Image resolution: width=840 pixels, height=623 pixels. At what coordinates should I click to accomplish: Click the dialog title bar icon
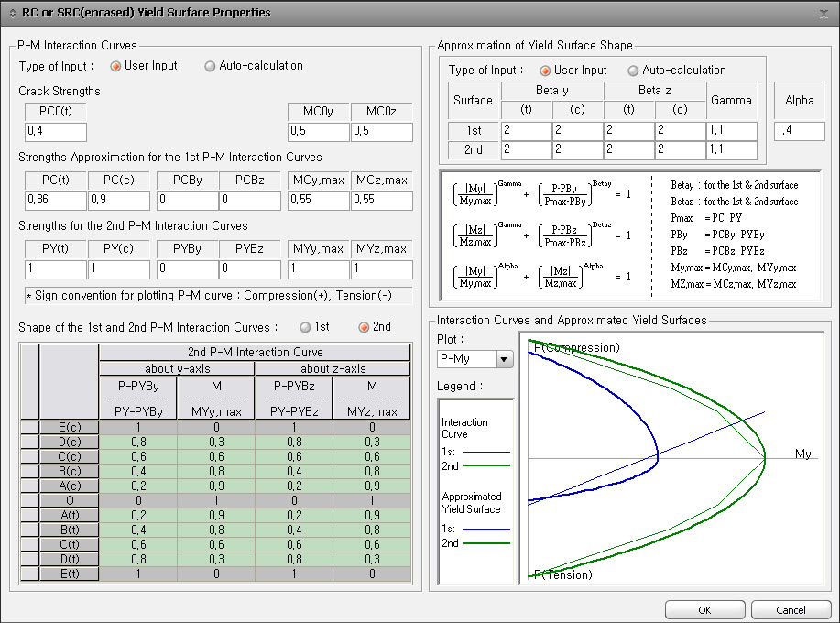click(x=12, y=13)
